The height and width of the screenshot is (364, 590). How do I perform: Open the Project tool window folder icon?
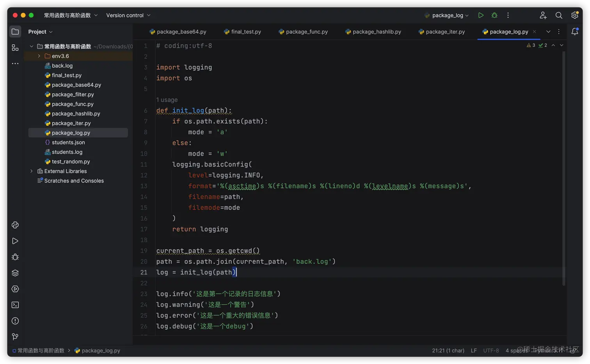tap(15, 32)
